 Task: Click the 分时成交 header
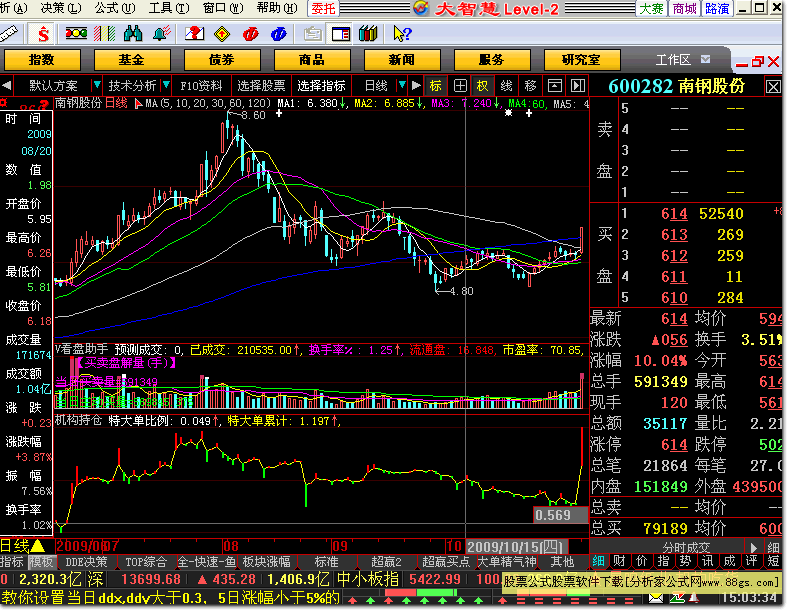[x=686, y=548]
